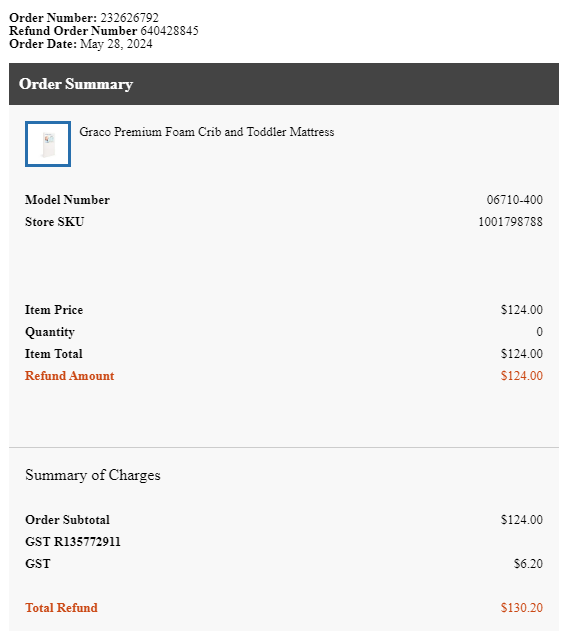Click the mattress product thumbnail image
Image resolution: width=561 pixels, height=631 pixels.
(48, 144)
